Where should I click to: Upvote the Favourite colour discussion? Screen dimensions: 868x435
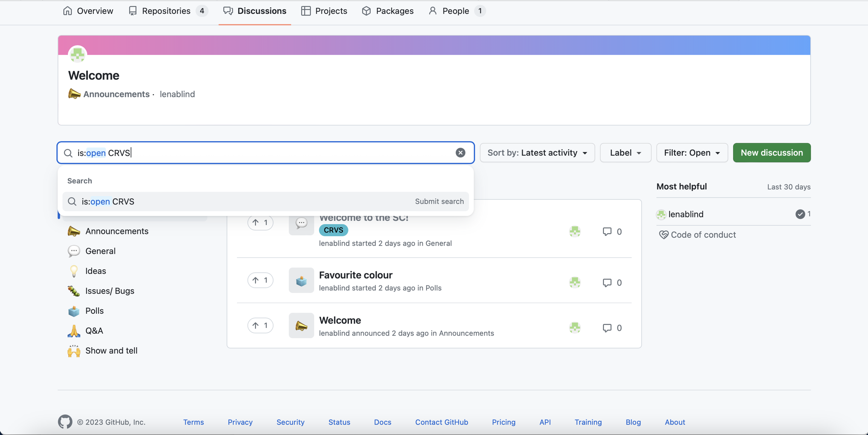coord(260,280)
